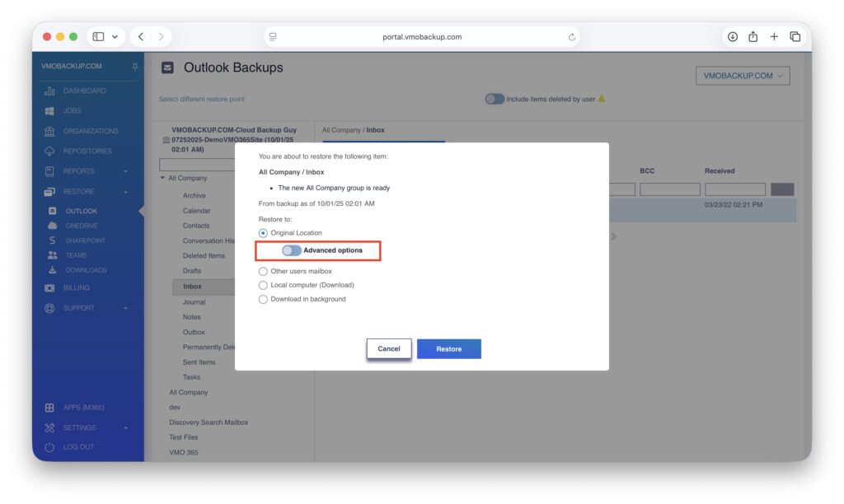Click the Organizations building icon

(49, 131)
